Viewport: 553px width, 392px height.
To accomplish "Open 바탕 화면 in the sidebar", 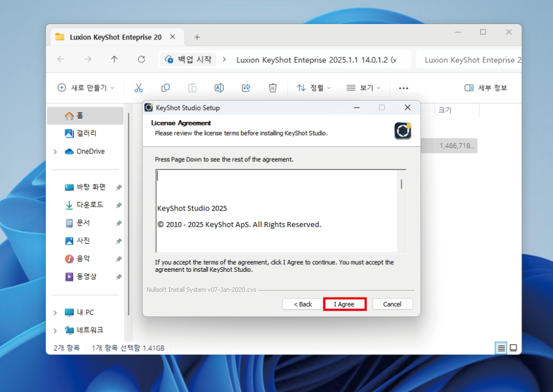I will point(85,187).
